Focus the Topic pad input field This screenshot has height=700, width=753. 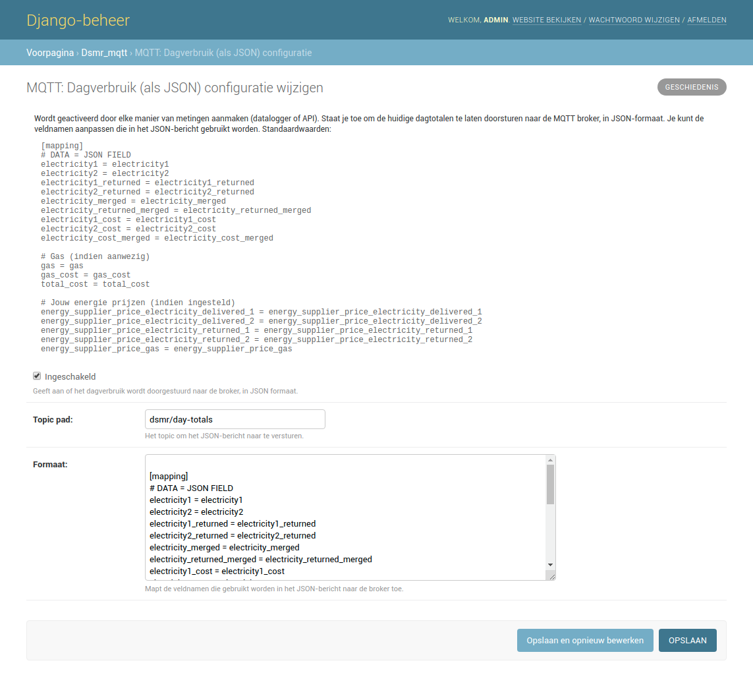(235, 419)
